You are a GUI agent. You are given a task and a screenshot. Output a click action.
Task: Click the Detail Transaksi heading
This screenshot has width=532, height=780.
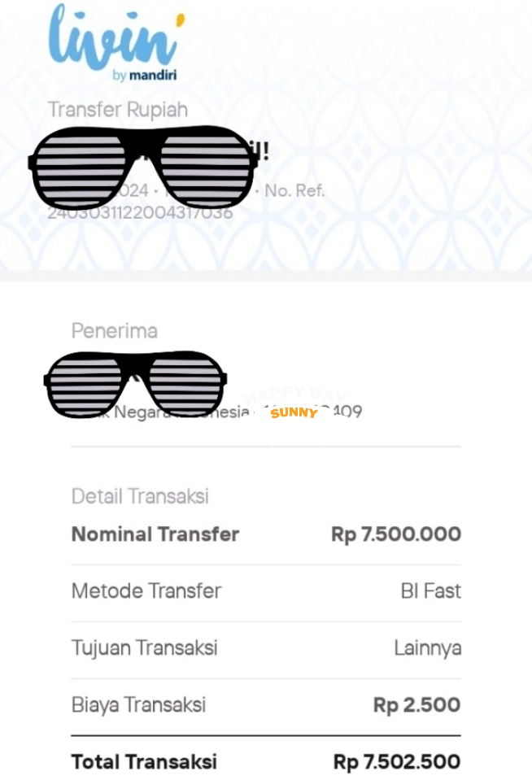[x=140, y=496]
